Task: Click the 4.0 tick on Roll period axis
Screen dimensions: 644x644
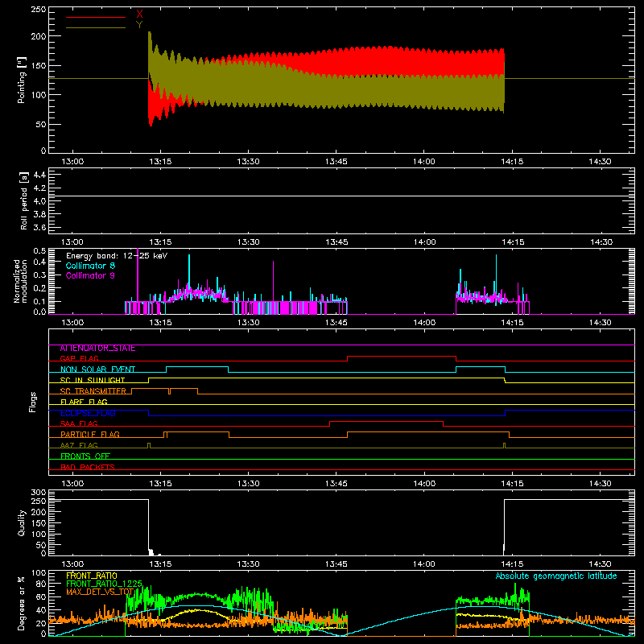Action: pyautogui.click(x=39, y=201)
